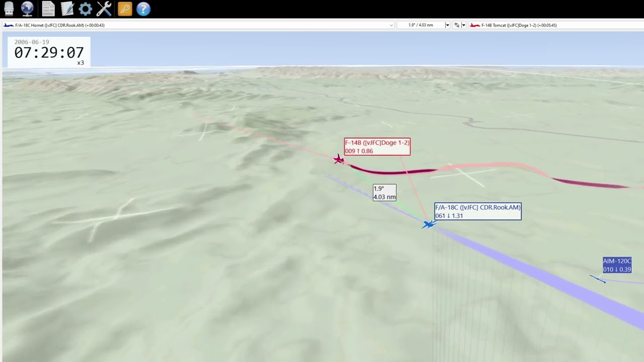
Task: Open the dropdown arrow beside swap icon
Action: pos(463,25)
